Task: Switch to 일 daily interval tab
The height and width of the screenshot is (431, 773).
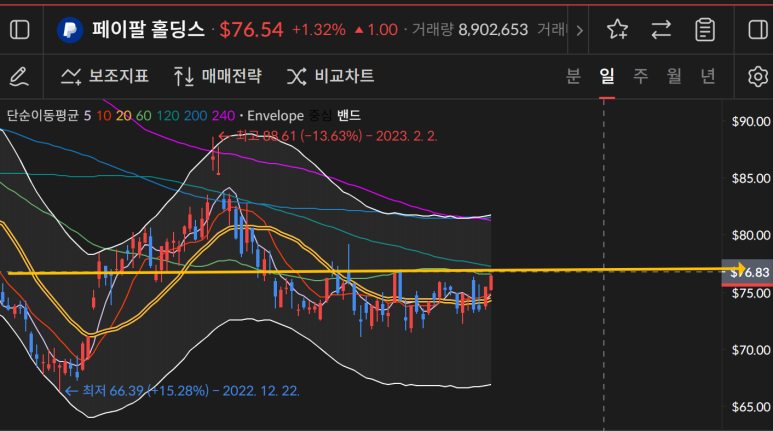Action: 607,76
